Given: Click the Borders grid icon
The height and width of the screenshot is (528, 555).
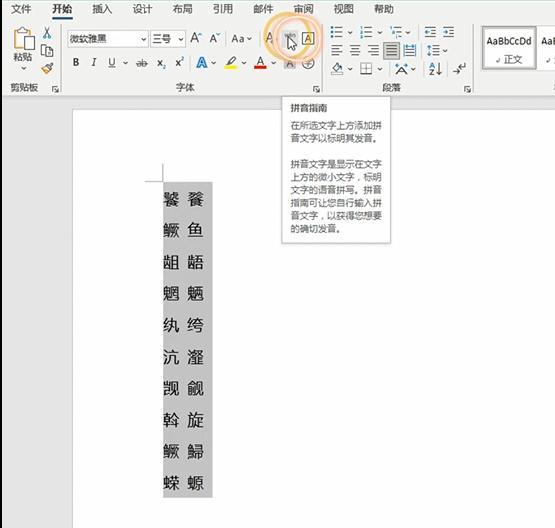Looking at the screenshot, I should pos(366,69).
